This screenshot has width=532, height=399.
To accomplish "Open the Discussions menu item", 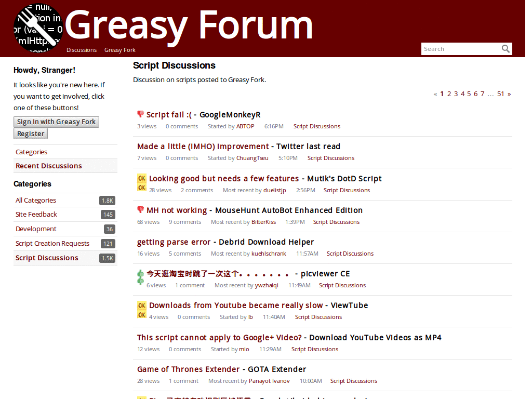I will 81,50.
